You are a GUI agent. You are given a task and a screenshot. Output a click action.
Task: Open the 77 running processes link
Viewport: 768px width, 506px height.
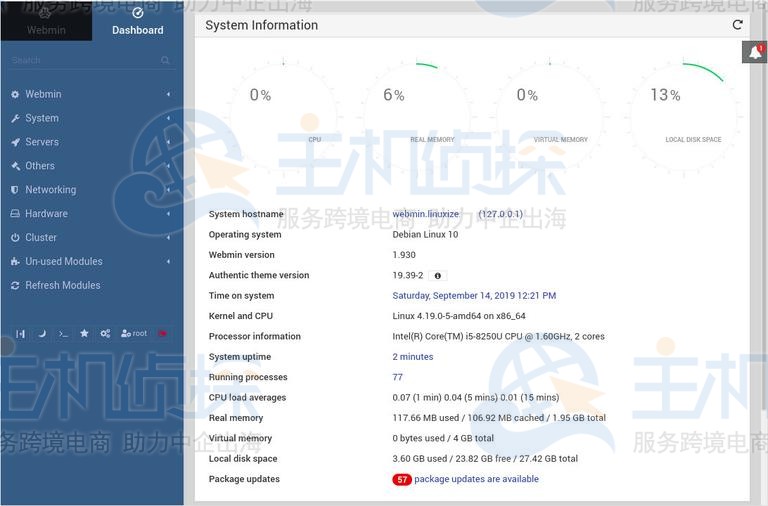(397, 377)
